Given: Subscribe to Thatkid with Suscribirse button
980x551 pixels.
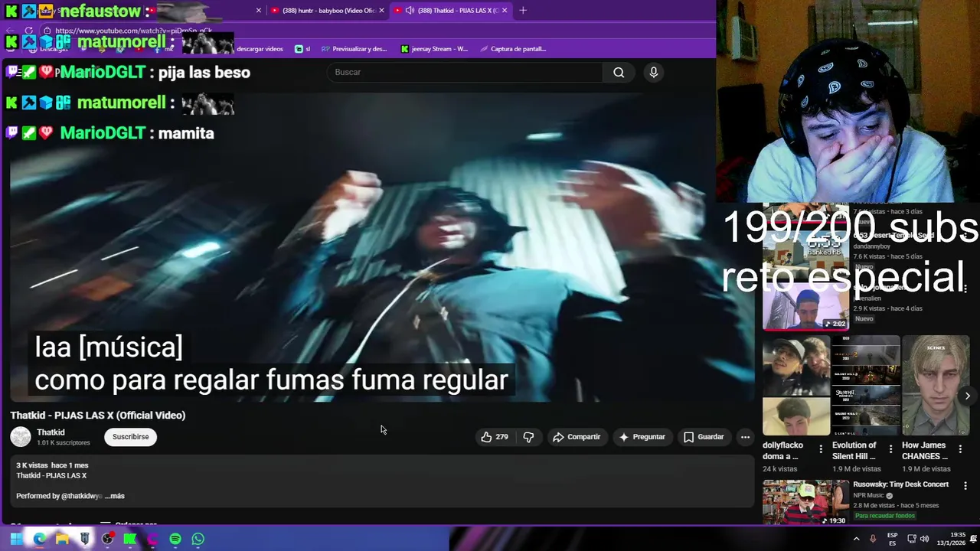Looking at the screenshot, I should coord(131,437).
